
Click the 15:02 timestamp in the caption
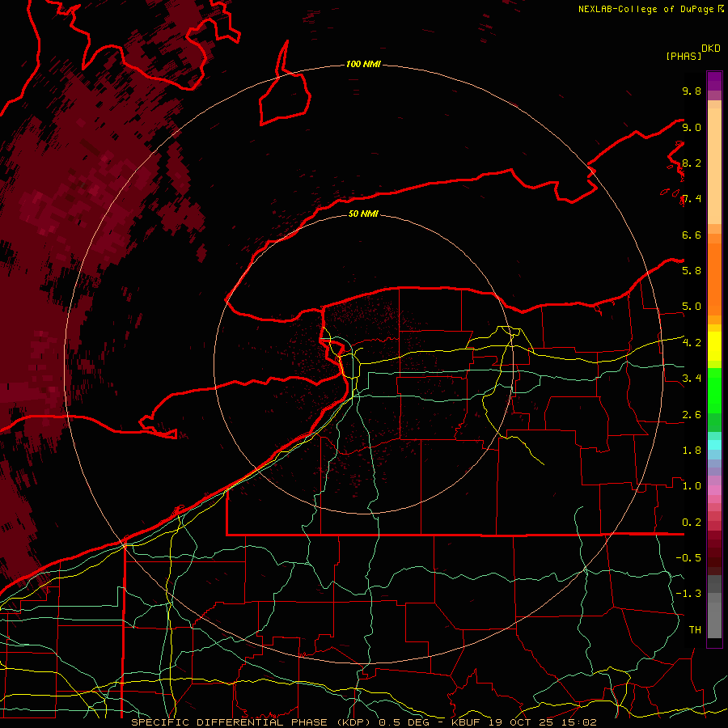pos(581,722)
